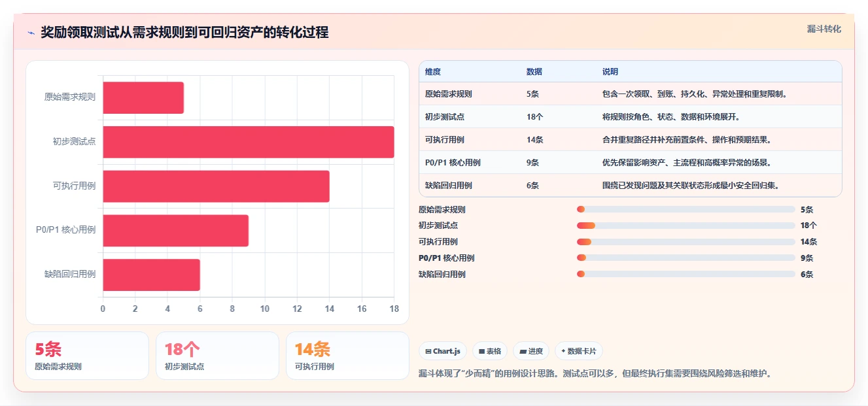Click the 表格 tag chip
The image size is (868, 406).
click(490, 351)
